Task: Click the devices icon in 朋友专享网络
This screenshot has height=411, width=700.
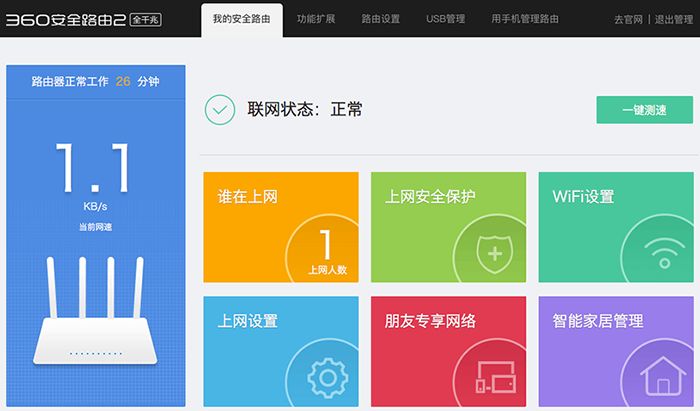Action: 496,378
